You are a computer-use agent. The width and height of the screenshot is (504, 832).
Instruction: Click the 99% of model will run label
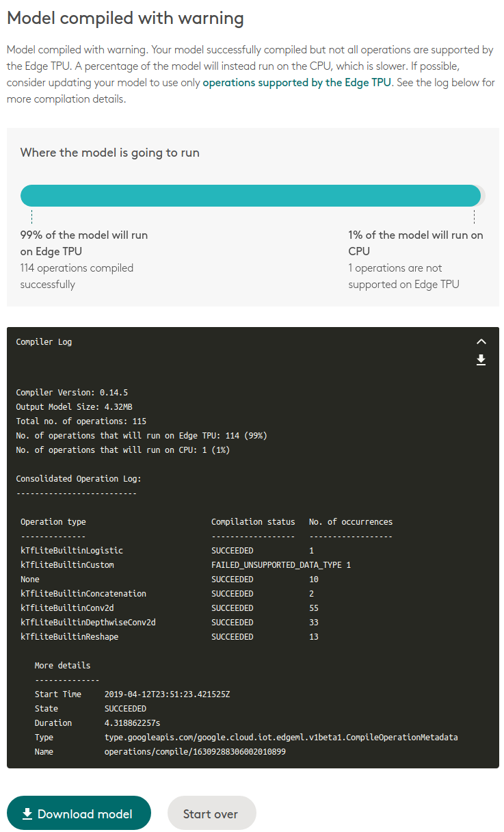click(x=83, y=242)
